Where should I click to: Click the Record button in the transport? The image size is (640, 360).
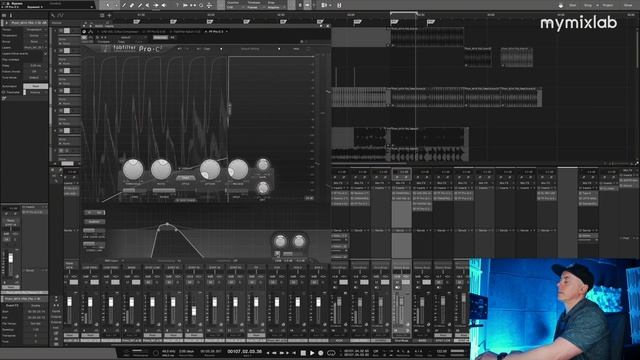pos(321,353)
